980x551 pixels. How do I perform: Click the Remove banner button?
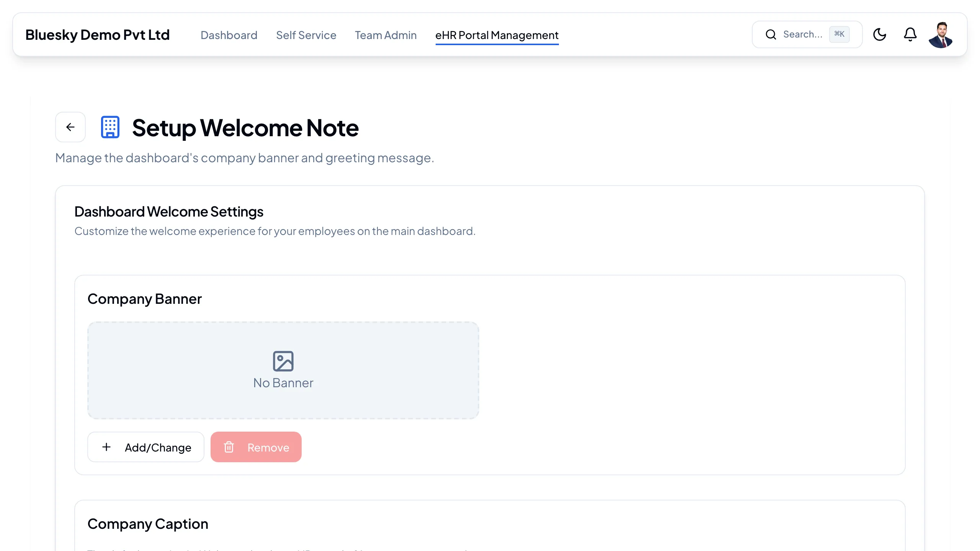[x=256, y=447]
